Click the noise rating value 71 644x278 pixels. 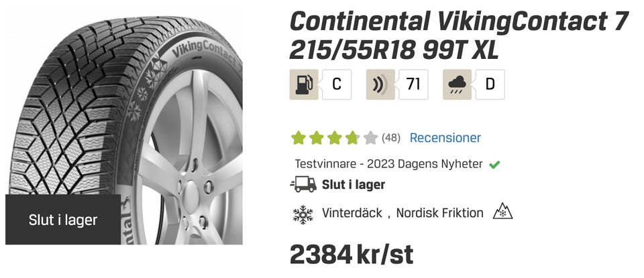click(413, 84)
